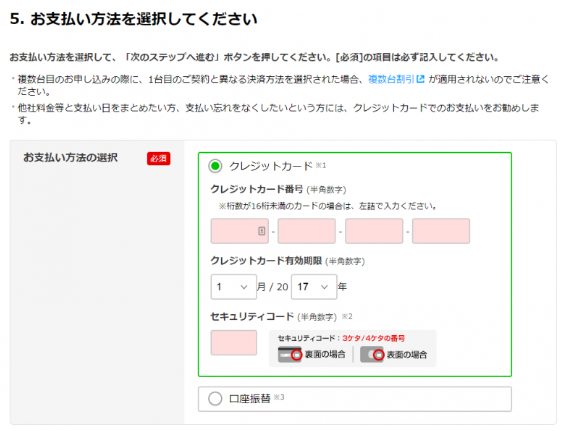Open the expiration year dropdown showing 17

[314, 287]
